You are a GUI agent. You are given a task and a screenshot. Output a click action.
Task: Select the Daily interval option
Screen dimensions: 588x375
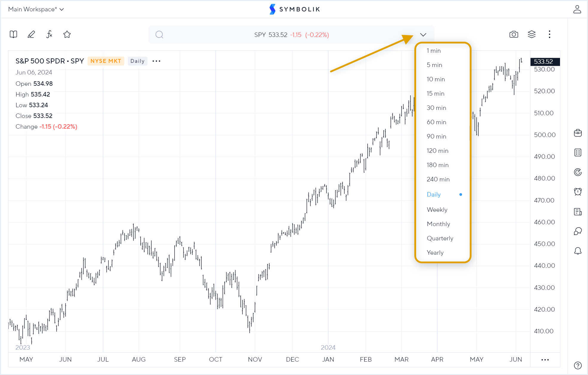434,194
